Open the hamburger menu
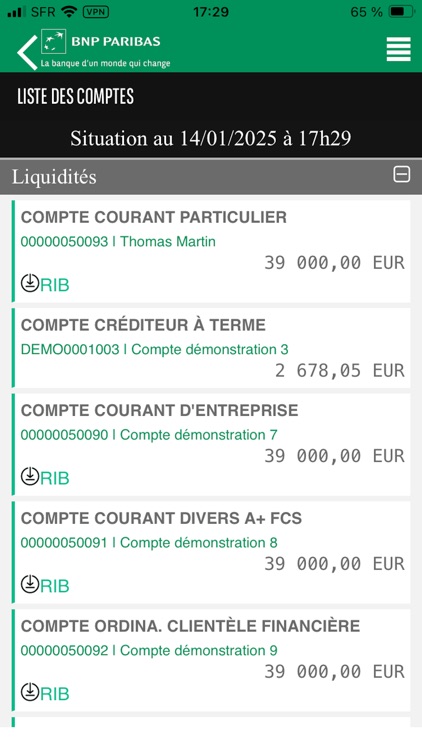 click(399, 49)
